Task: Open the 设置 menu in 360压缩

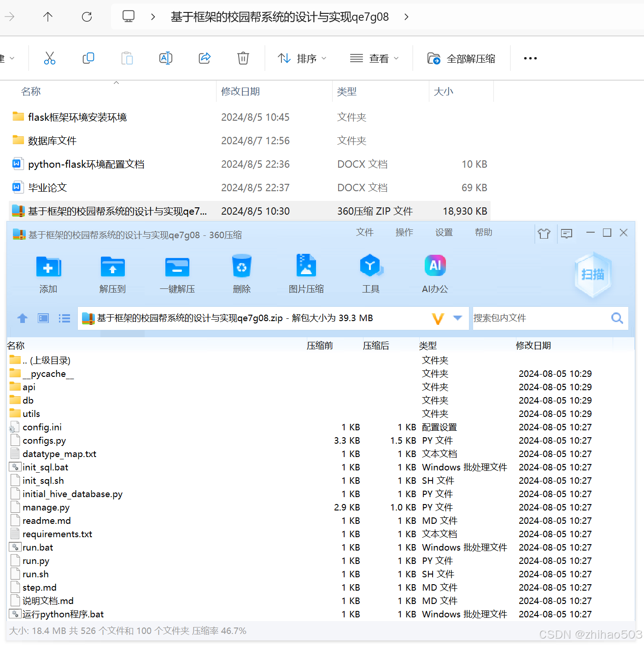Action: tap(444, 233)
